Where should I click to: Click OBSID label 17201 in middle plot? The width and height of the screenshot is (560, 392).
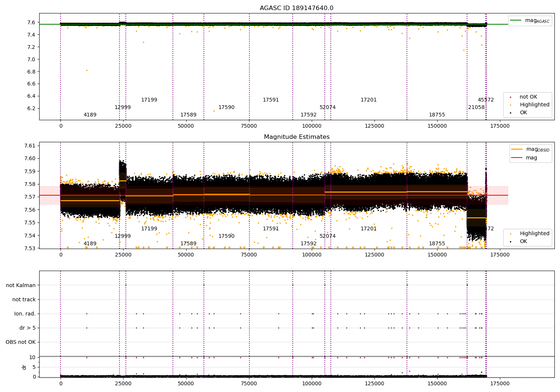368,229
